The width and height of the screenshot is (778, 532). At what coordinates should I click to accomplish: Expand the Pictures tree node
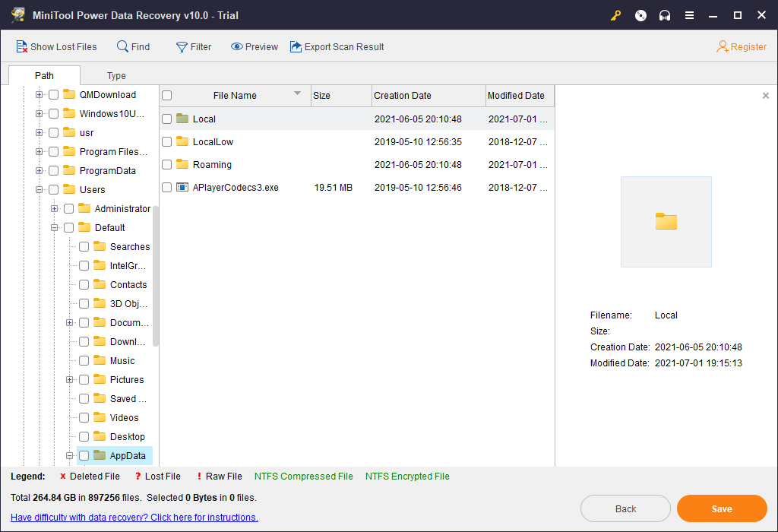(x=69, y=380)
